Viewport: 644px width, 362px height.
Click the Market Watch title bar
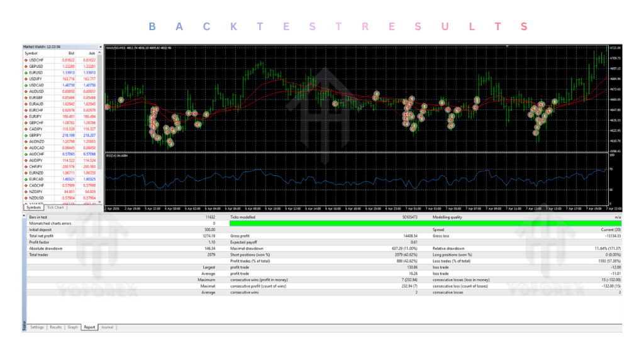(x=61, y=47)
